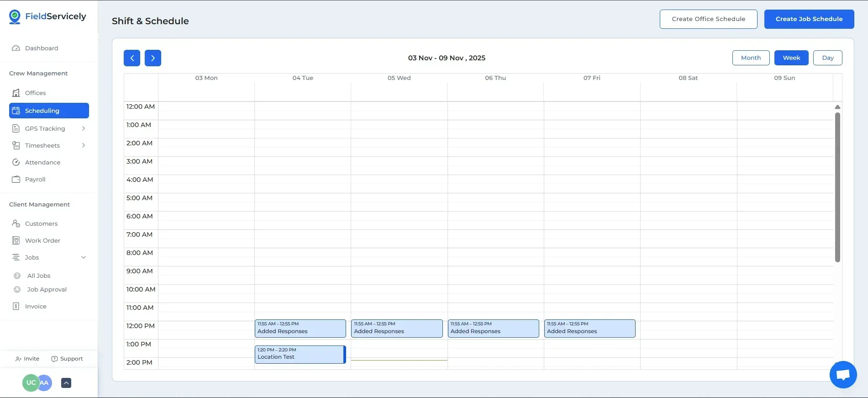Screen dimensions: 868x398
Task: Click the calendar vertical scrollbar thumb
Action: pyautogui.click(x=837, y=187)
